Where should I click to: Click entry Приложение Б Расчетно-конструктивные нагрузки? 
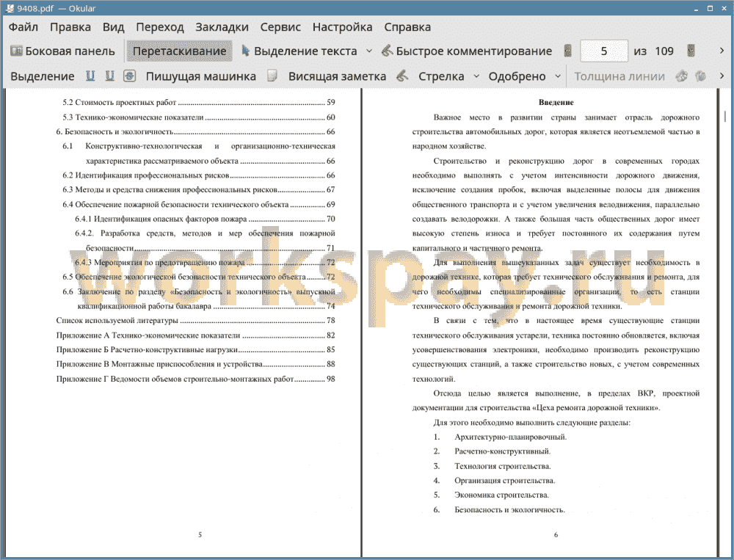coord(196,350)
